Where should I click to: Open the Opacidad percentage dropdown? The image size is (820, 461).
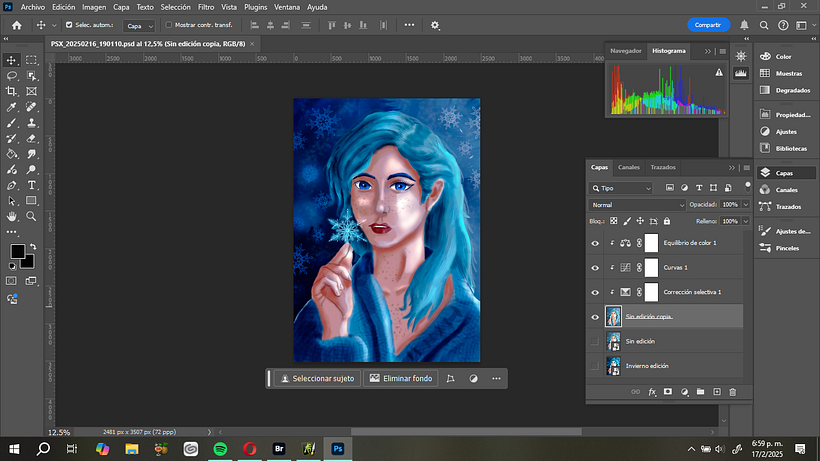743,204
